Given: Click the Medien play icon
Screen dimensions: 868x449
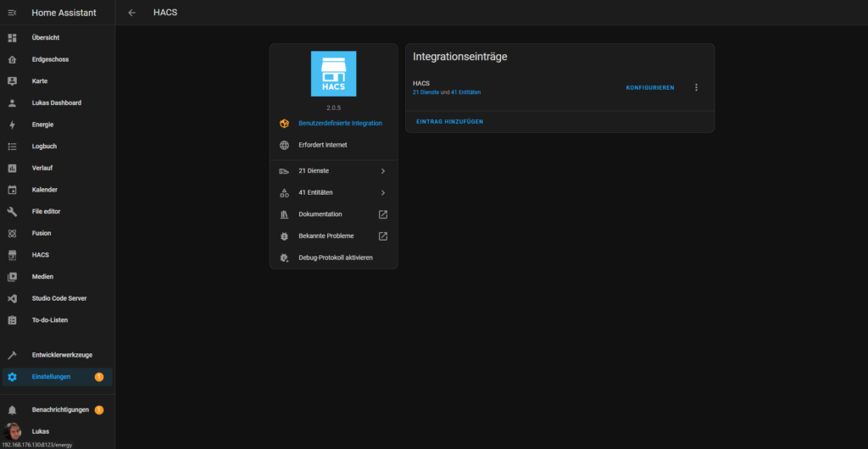Looking at the screenshot, I should pyautogui.click(x=12, y=276).
